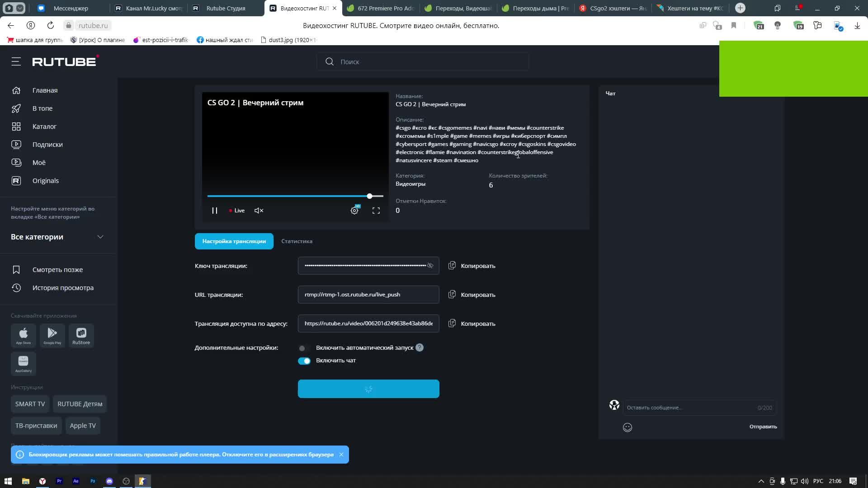Unmute the stream player volume
This screenshot has height=488, width=868.
(x=259, y=211)
